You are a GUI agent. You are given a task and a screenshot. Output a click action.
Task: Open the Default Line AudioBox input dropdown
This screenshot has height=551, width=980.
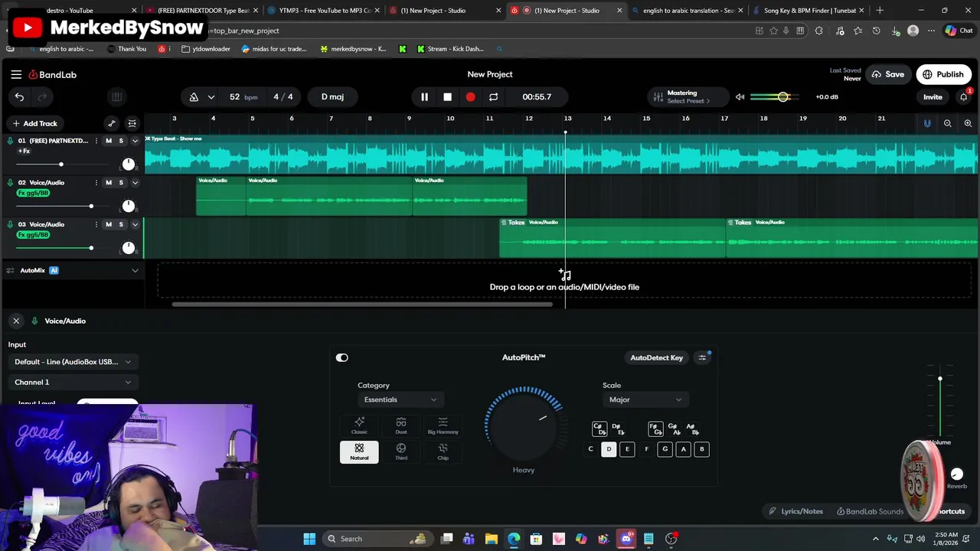tap(73, 362)
